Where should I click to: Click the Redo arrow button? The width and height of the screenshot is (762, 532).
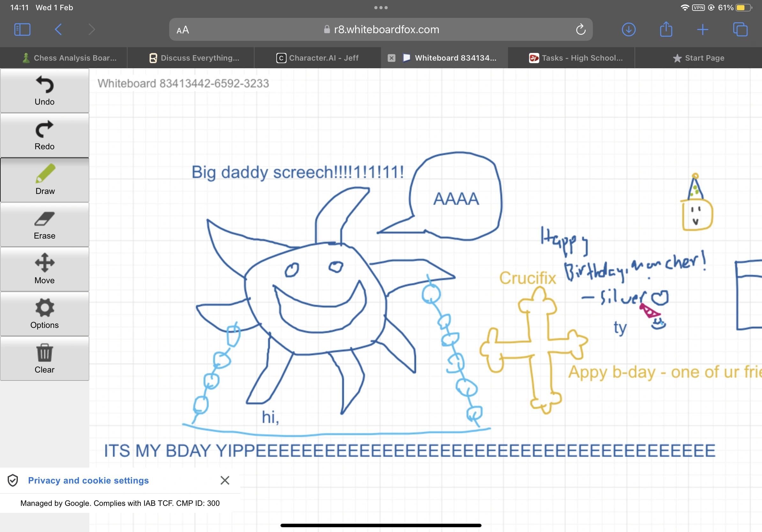44,135
